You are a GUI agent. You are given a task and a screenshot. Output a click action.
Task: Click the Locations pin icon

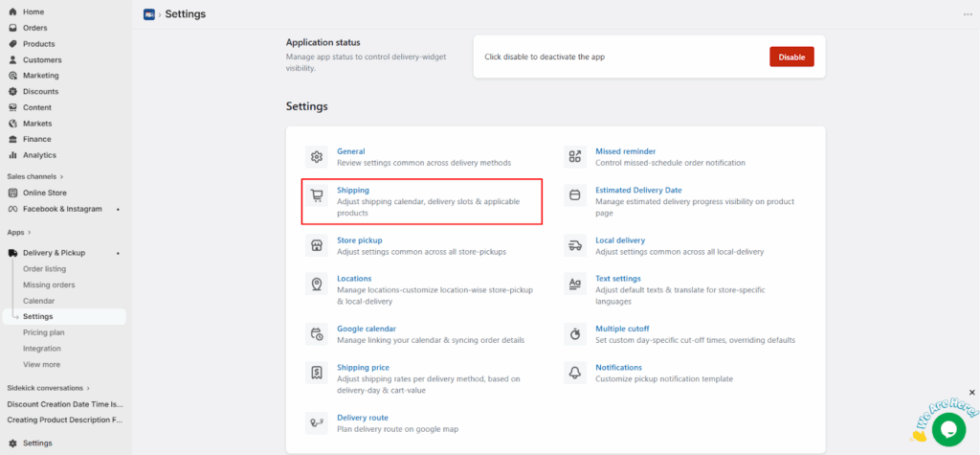[317, 284]
